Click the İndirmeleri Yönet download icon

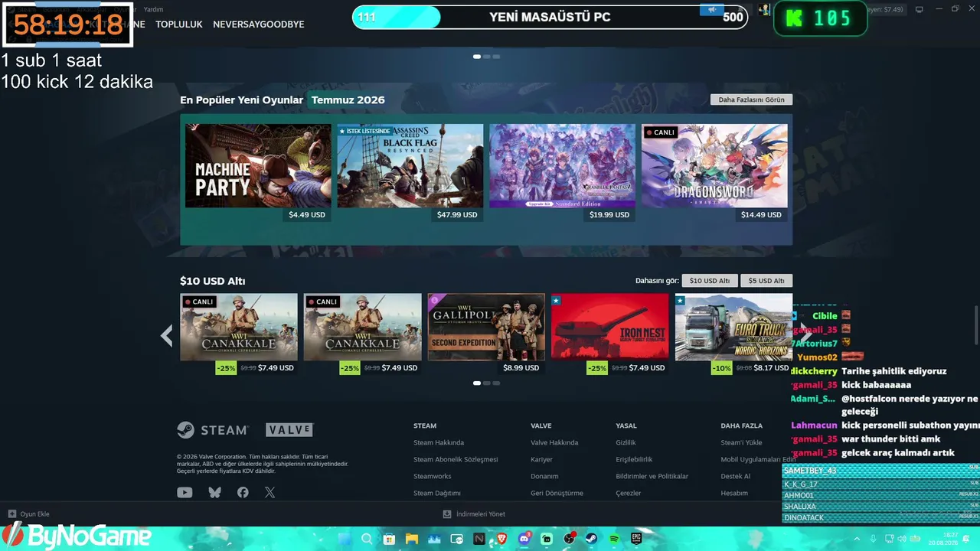447,514
